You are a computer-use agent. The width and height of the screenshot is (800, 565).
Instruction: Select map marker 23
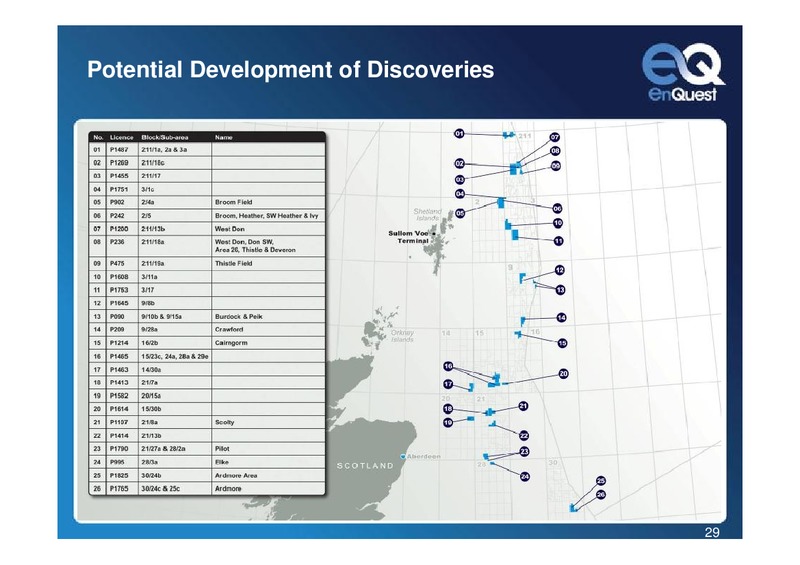point(524,451)
